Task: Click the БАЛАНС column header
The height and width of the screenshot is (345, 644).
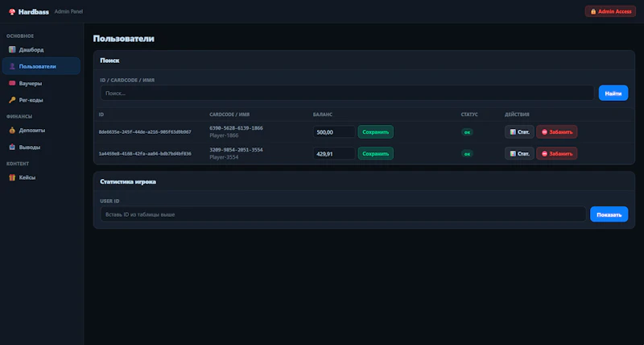Action: pyautogui.click(x=323, y=114)
